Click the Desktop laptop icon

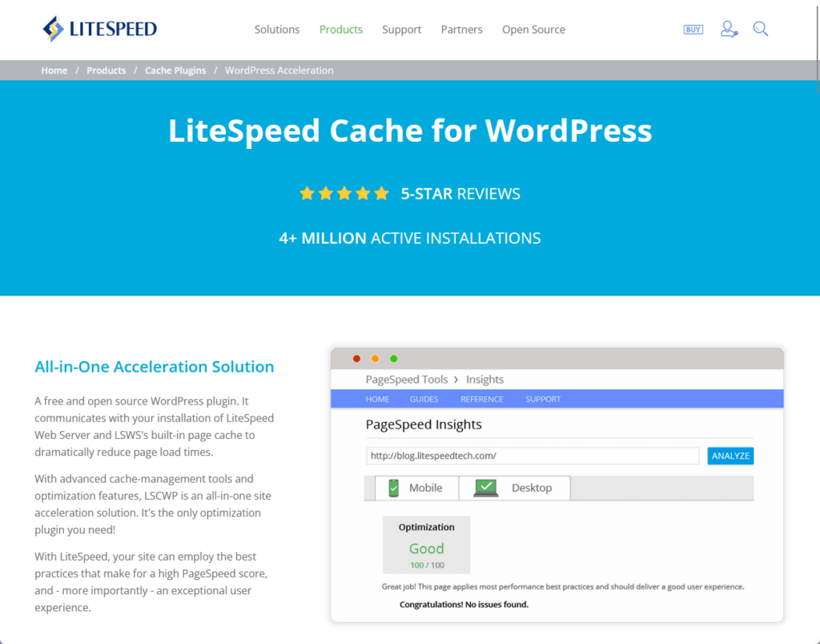pos(485,488)
